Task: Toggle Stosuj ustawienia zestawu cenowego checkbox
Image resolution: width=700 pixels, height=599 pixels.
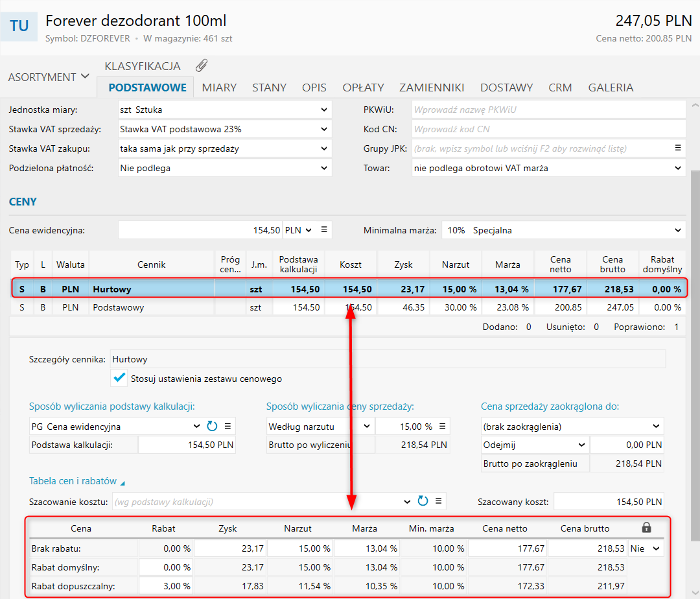Action: (x=119, y=378)
